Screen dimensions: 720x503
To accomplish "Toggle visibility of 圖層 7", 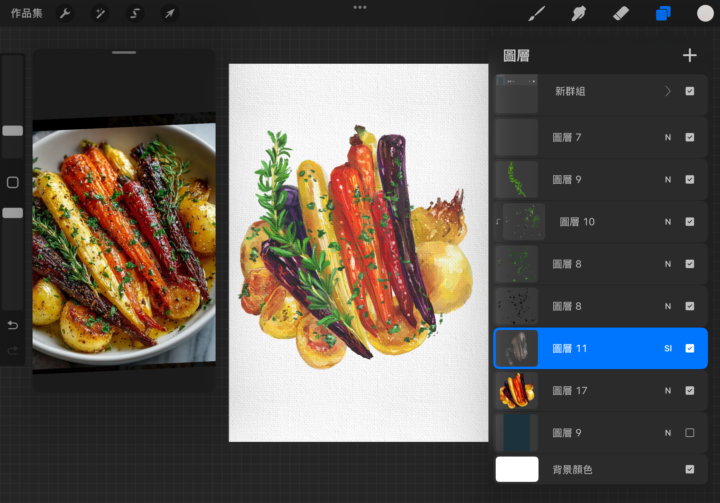I will click(x=689, y=137).
